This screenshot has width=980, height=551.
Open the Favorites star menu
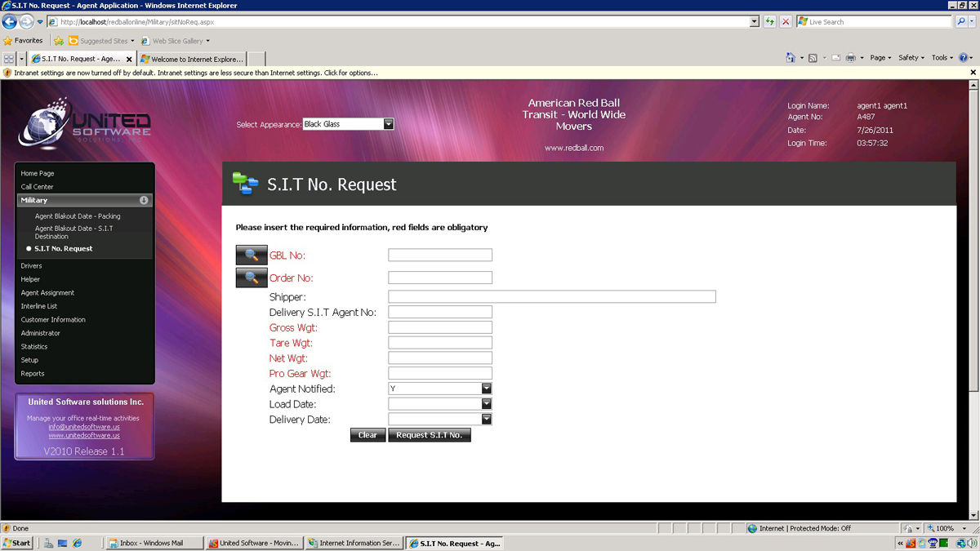(24, 41)
